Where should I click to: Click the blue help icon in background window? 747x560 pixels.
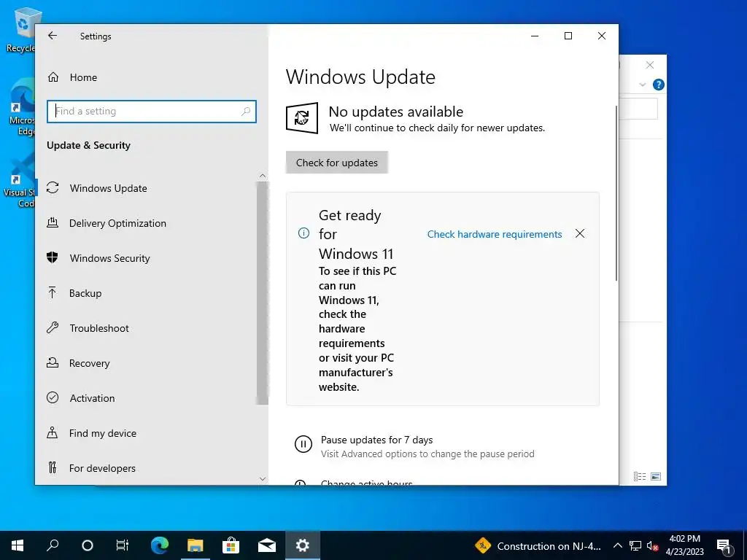coord(659,85)
